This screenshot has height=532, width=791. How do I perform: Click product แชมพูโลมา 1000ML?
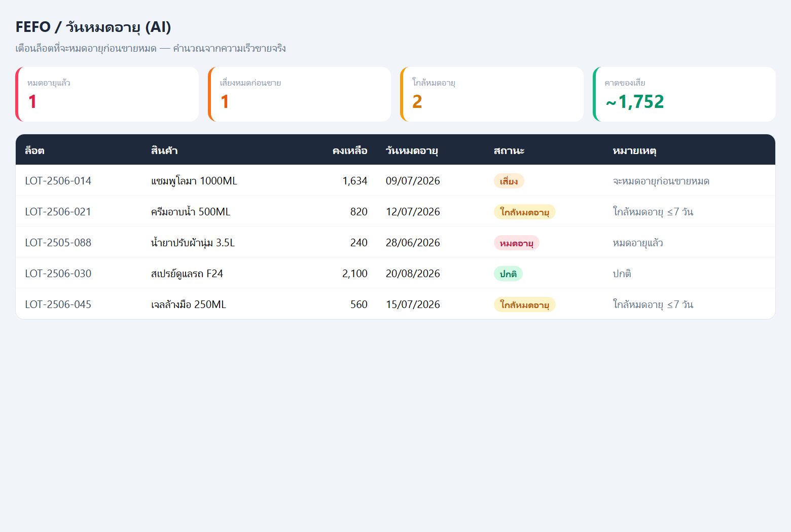194,181
